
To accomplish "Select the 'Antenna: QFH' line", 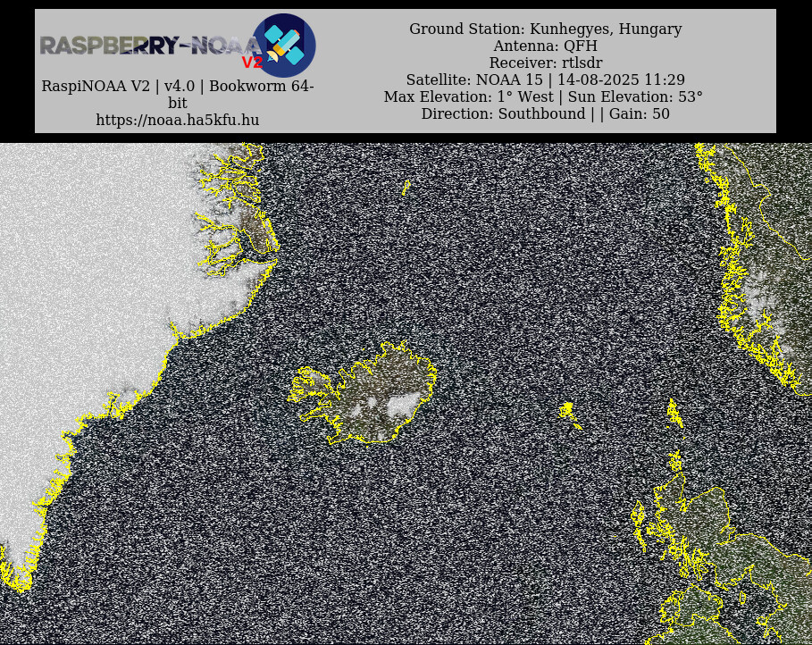I will tap(545, 46).
